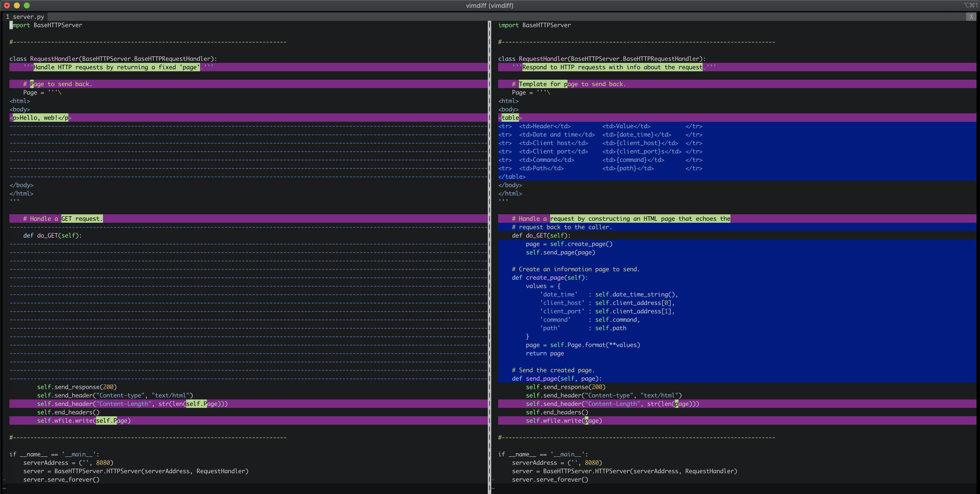
Task: Click the row containing '{client_host}'
Action: (600, 143)
